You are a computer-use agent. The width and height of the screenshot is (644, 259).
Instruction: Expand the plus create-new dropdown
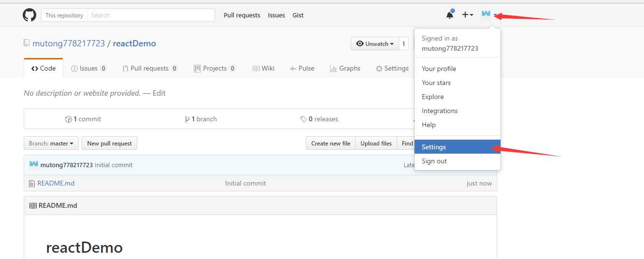[467, 15]
